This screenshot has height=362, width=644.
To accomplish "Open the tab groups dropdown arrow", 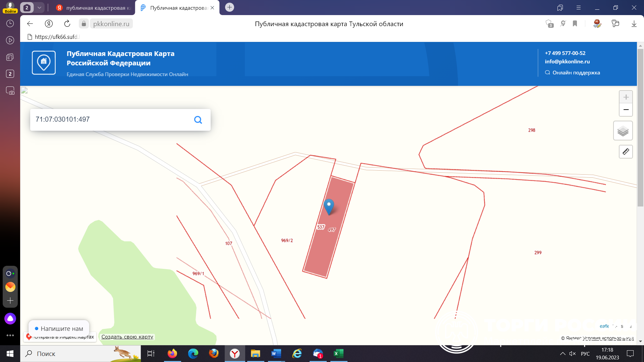I will (x=39, y=8).
